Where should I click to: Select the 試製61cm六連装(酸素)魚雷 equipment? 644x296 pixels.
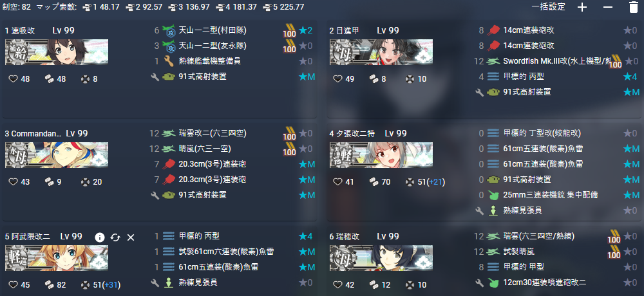[x=226, y=252]
